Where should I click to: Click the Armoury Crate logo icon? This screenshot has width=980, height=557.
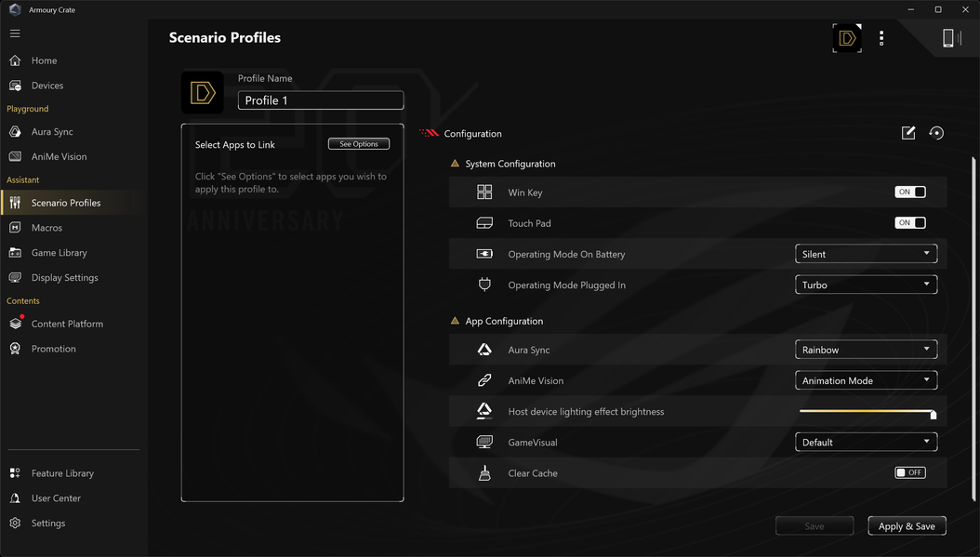[x=15, y=9]
